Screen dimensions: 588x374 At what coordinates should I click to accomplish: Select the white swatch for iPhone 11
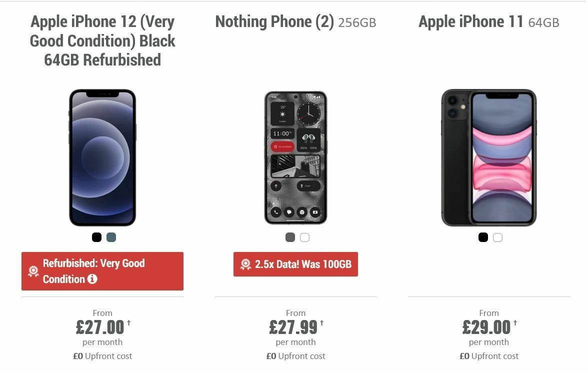[497, 237]
